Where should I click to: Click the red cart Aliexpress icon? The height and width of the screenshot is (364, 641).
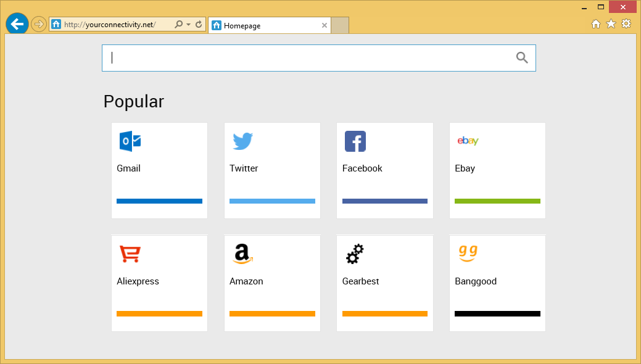[x=130, y=254]
